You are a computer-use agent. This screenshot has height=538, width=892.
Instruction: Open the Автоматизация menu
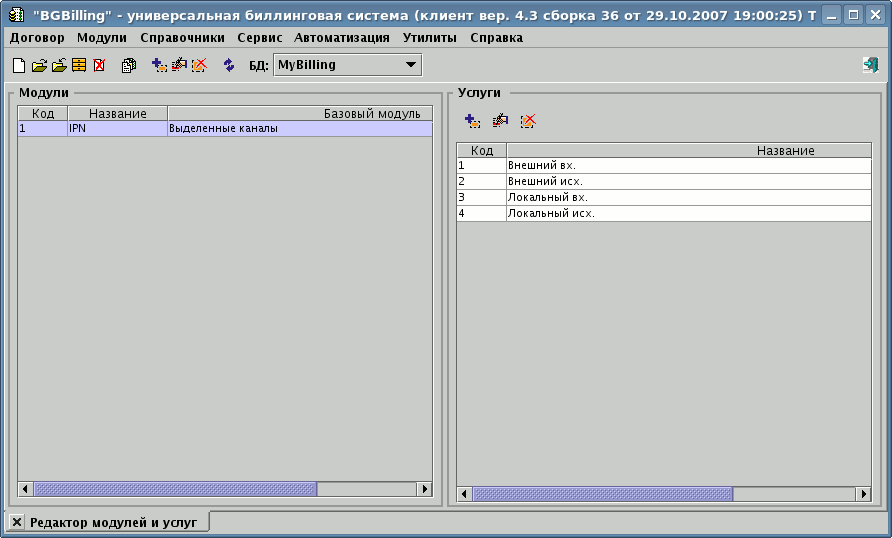342,38
